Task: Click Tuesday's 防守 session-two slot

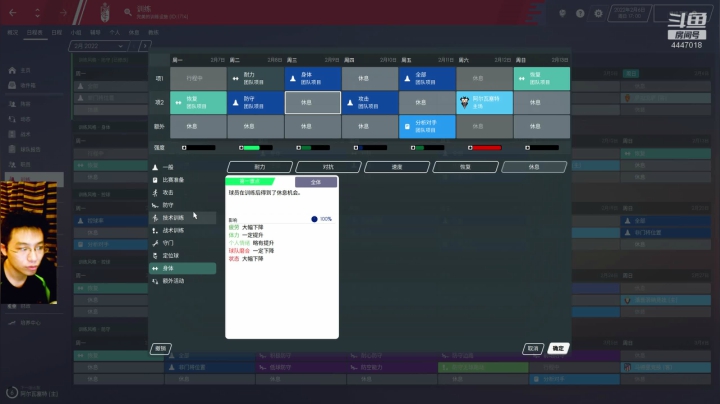Action: coord(256,102)
